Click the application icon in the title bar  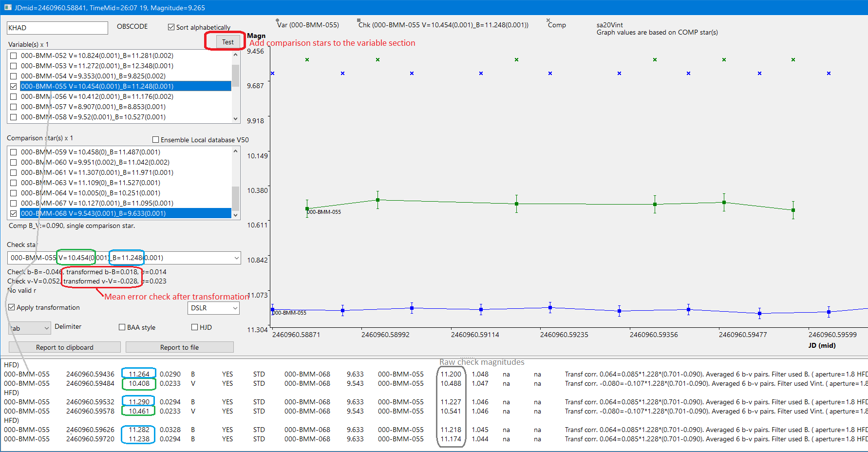pos(7,7)
